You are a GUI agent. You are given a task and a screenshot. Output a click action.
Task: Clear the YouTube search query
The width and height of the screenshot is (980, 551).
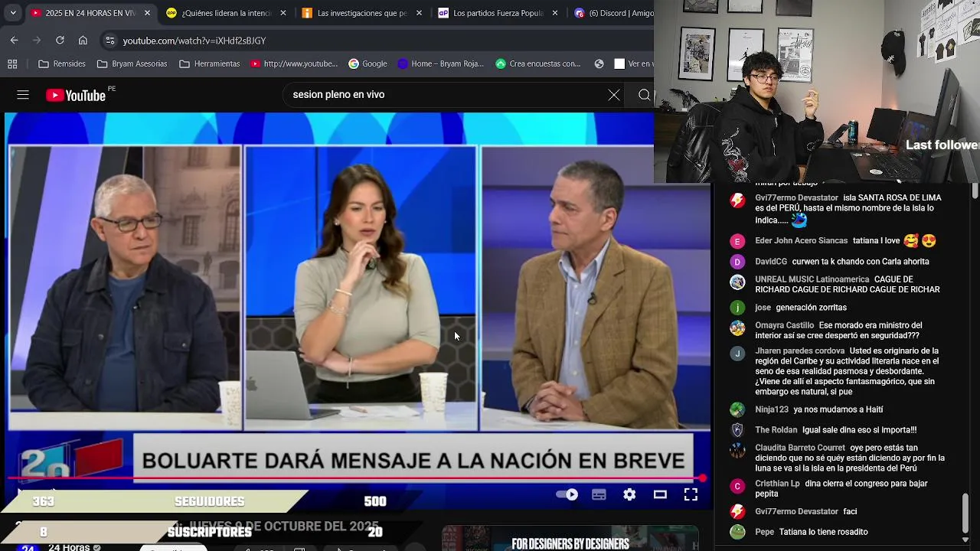614,95
